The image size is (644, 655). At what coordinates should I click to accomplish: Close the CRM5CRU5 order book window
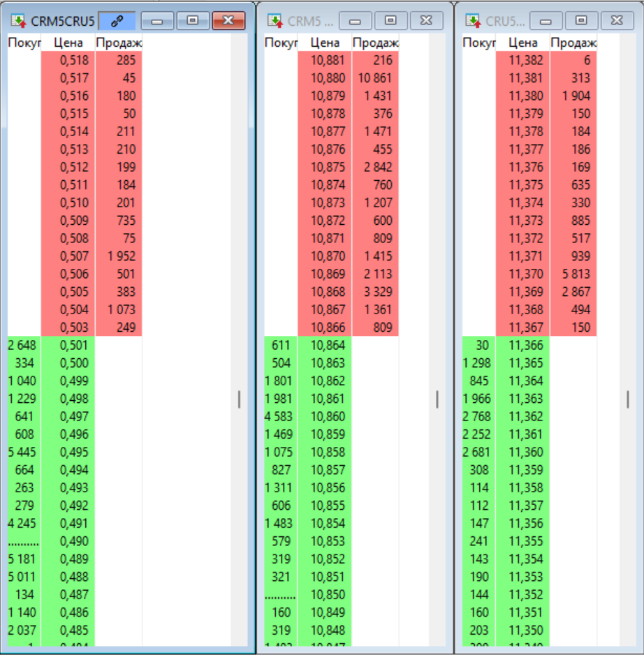point(228,21)
